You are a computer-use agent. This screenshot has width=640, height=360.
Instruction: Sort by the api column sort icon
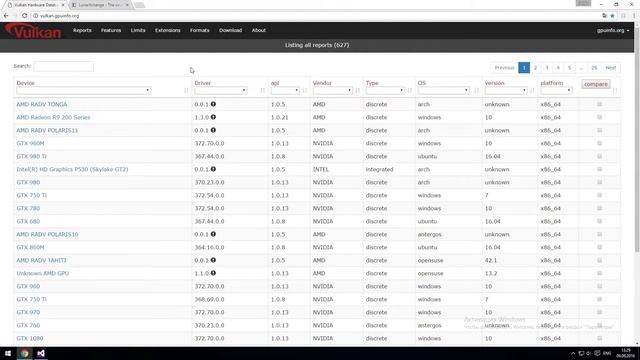[x=304, y=90]
